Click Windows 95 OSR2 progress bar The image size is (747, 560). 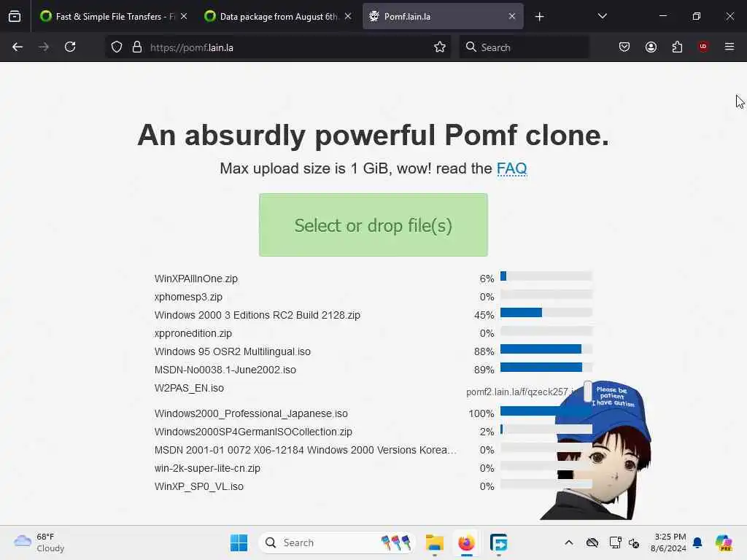point(546,349)
